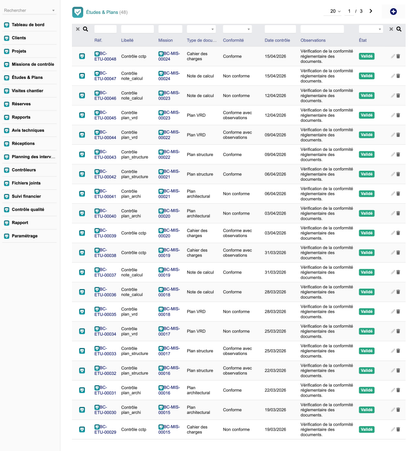Click the 15/04/2026 date in the BC-ETU-00048 row

[275, 56]
